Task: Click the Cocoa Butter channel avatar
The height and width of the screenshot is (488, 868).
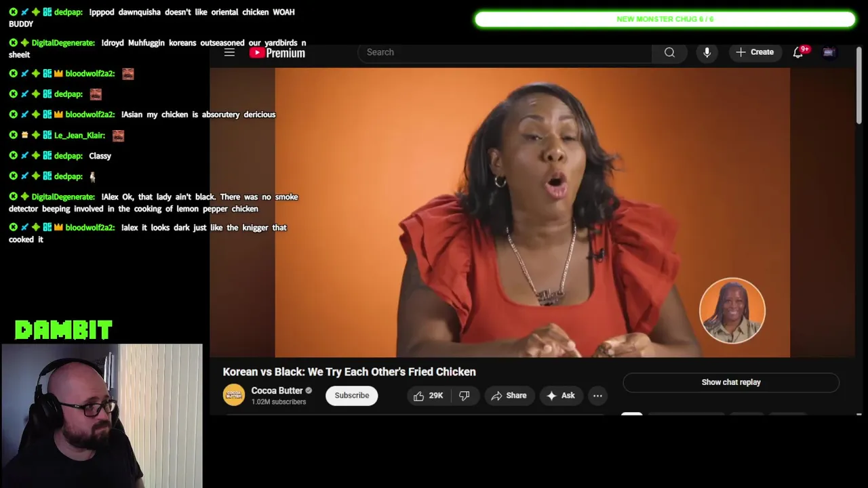Action: click(234, 395)
